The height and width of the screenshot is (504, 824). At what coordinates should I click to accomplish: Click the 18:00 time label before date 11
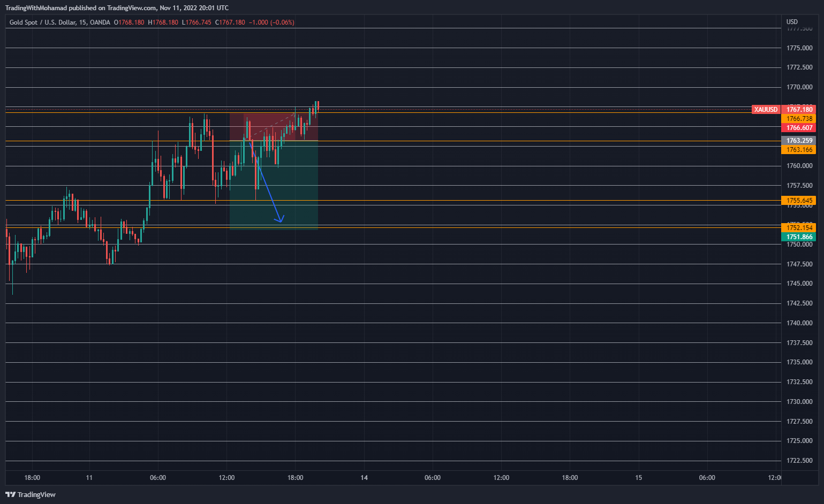(32, 478)
